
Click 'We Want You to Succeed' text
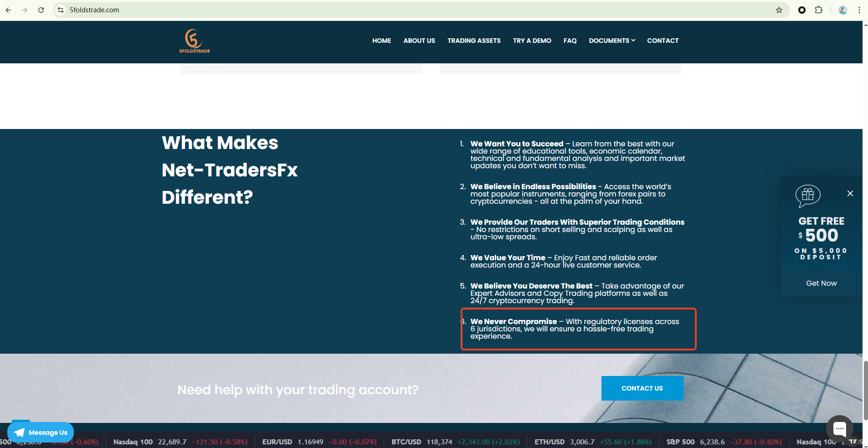pyautogui.click(x=517, y=144)
